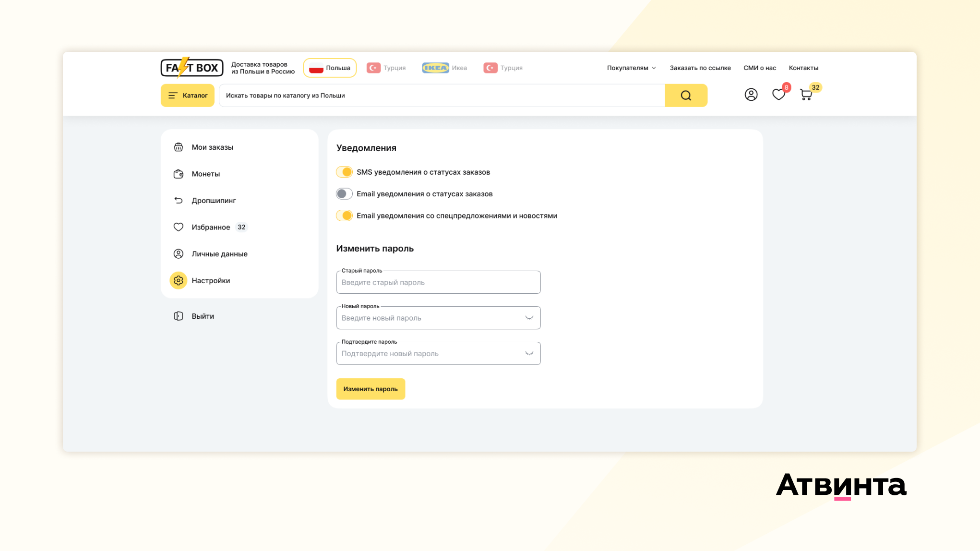Click the Settings gear icon in sidebar
The height and width of the screenshot is (551, 980).
pos(179,280)
